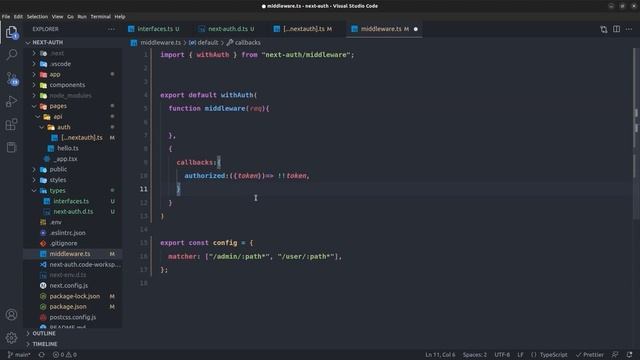
Task: Open the Accounts menu icon
Action: [x=11, y=315]
